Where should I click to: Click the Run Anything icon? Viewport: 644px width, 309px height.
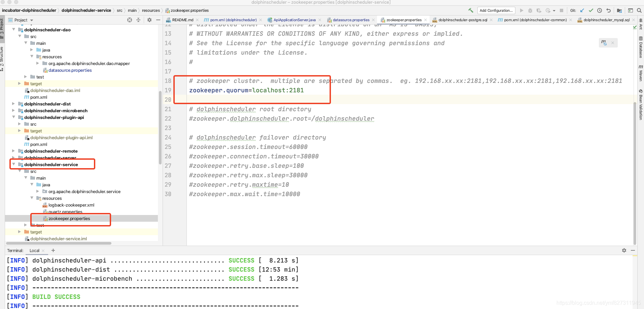click(631, 10)
